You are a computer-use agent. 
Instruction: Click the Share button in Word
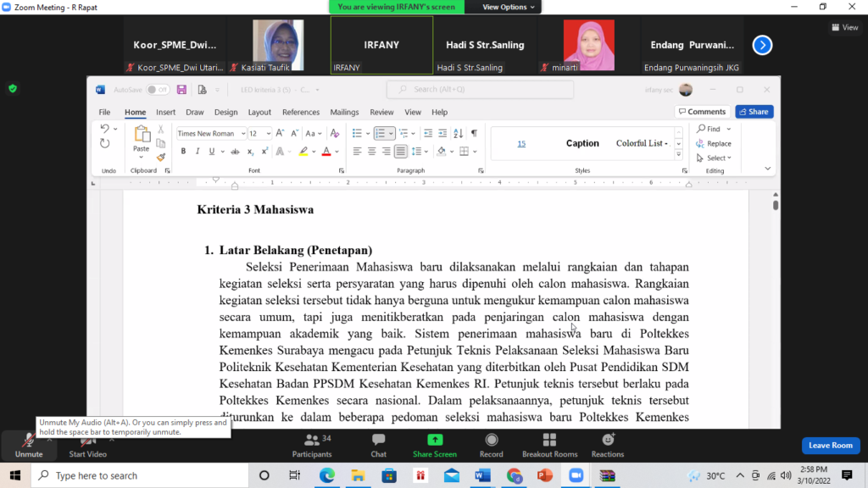coord(754,112)
